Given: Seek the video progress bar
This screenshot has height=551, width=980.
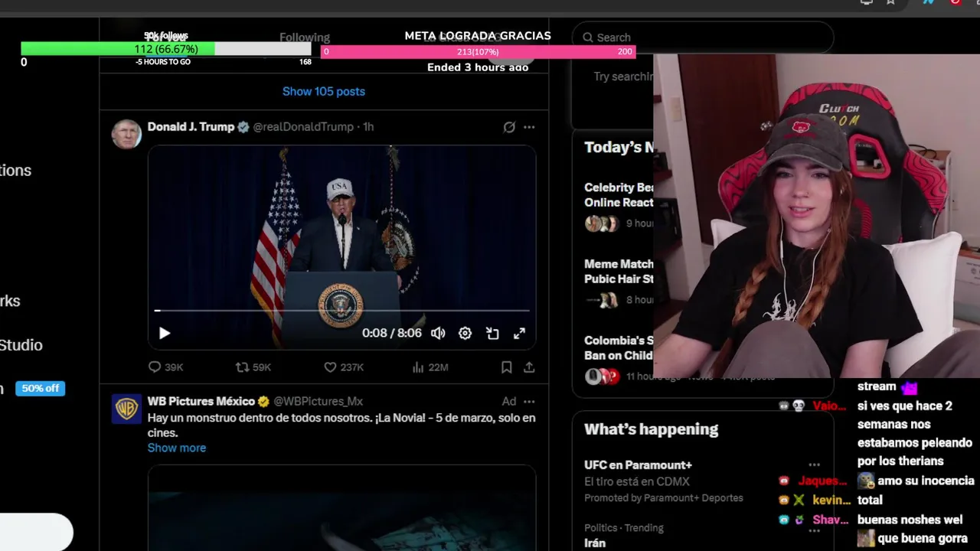Looking at the screenshot, I should click(341, 311).
